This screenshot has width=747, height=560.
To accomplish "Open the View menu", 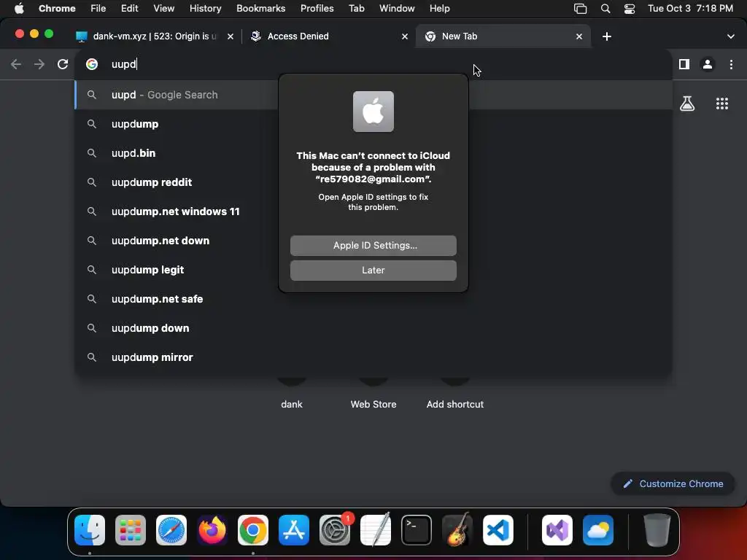I will [164, 9].
